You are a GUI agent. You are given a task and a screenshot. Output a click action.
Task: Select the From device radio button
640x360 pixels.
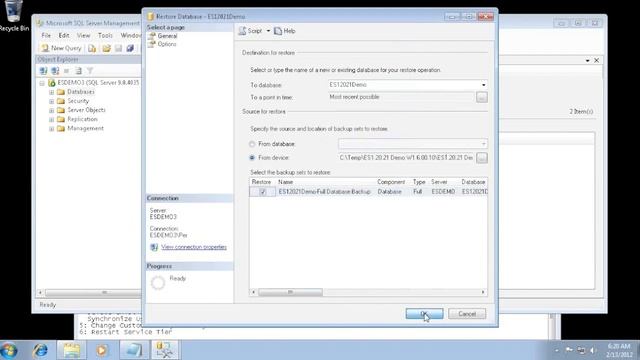coord(252,158)
